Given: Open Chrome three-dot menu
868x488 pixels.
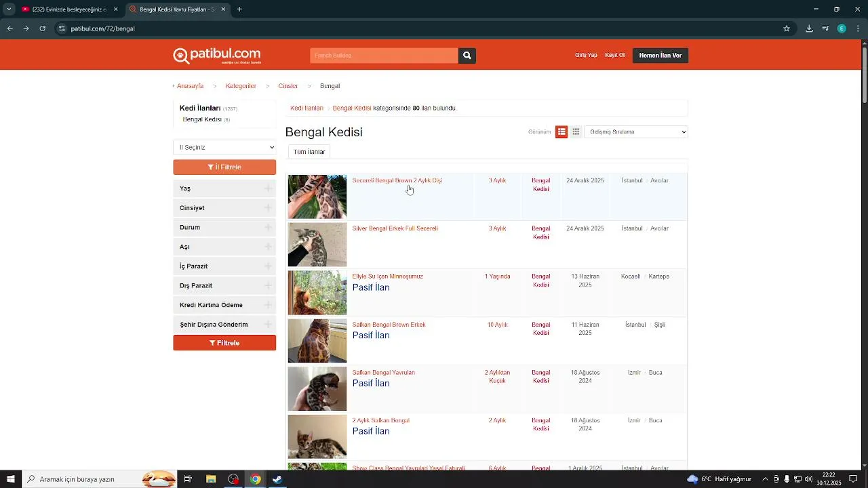Looking at the screenshot, I should (858, 28).
